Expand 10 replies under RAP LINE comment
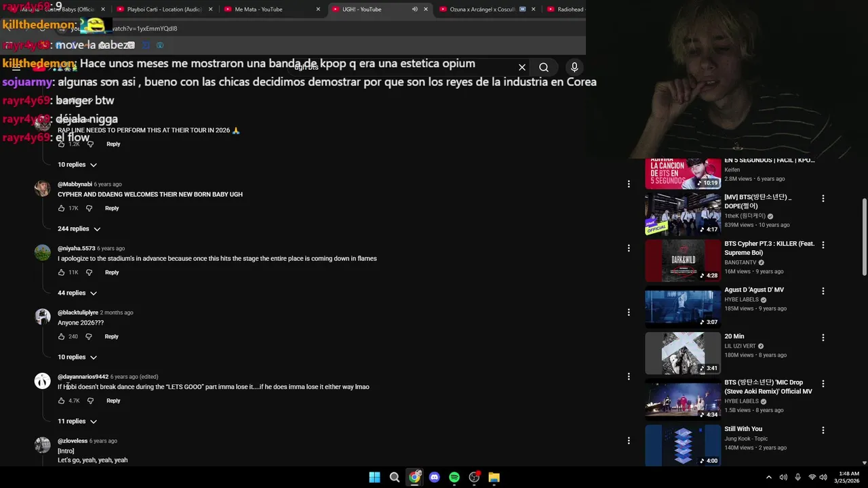Image resolution: width=868 pixels, height=488 pixels. pyautogui.click(x=77, y=165)
